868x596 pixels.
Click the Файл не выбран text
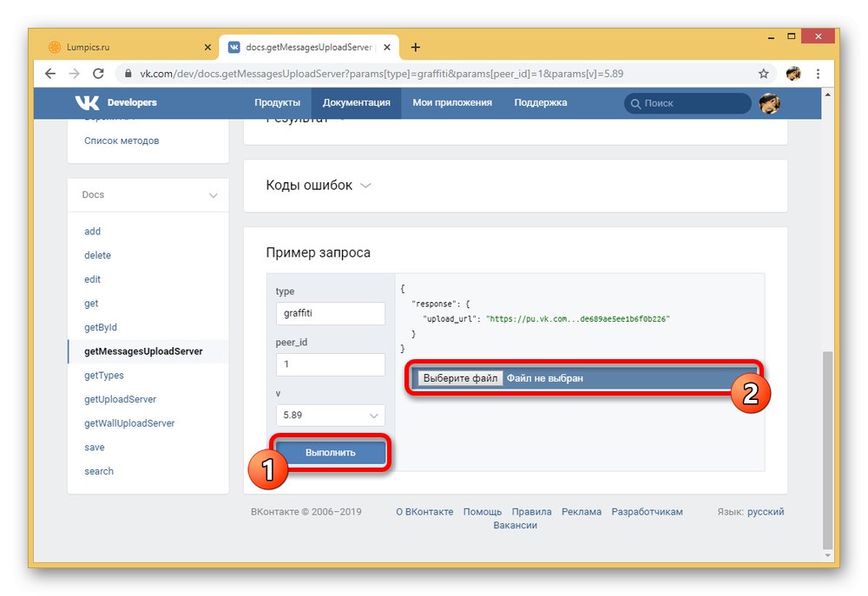tap(545, 378)
